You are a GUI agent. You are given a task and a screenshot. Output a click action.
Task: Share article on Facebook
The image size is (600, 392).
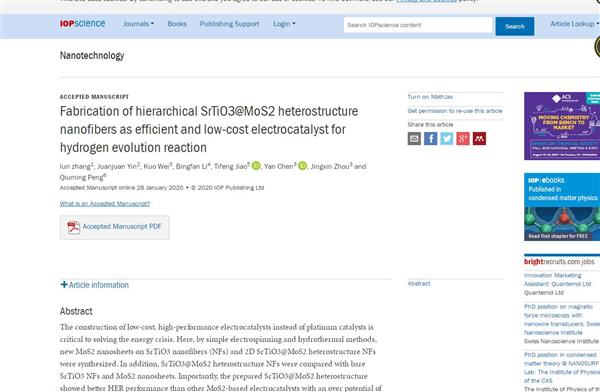[430, 139]
